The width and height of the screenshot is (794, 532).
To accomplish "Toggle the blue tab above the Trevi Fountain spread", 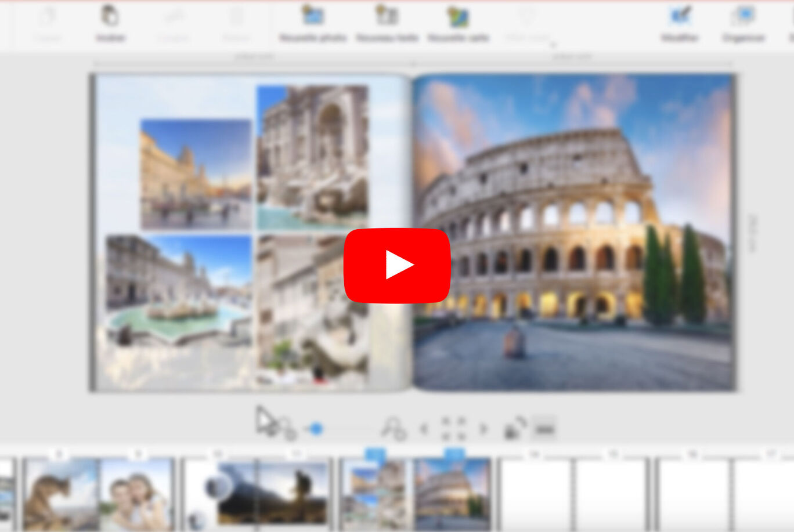I will tap(376, 455).
